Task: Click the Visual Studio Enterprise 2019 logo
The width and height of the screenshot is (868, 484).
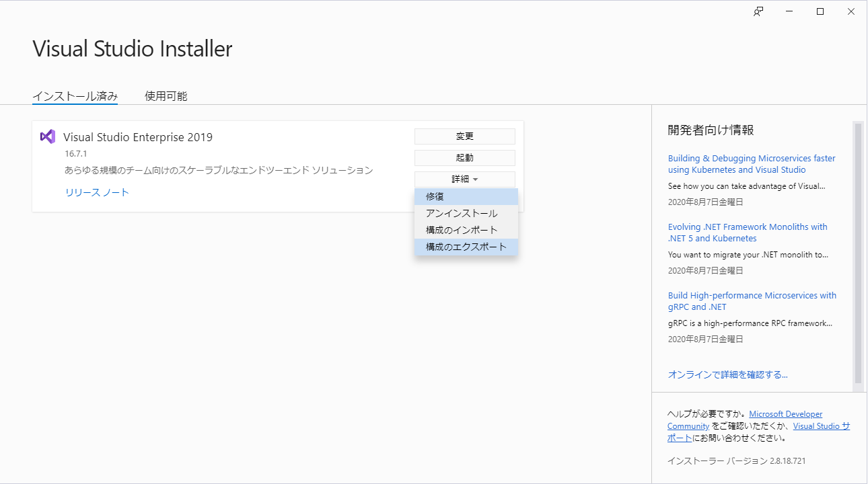Action: (x=47, y=136)
